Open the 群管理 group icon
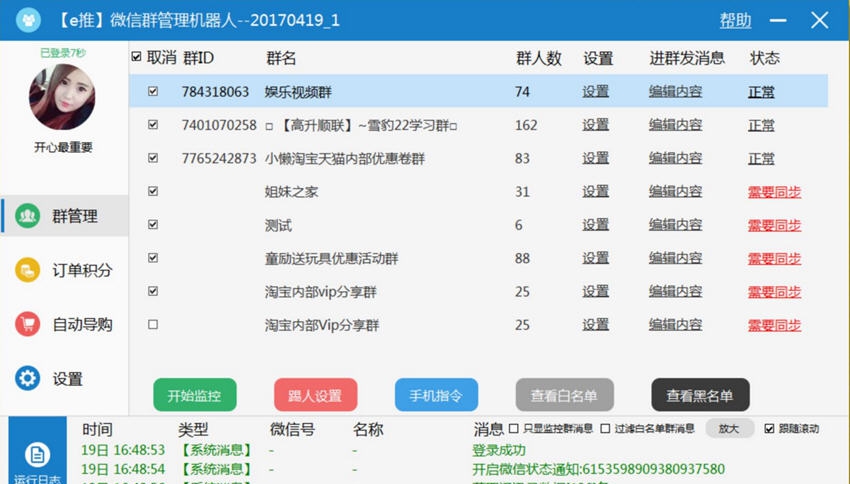 click(x=27, y=216)
